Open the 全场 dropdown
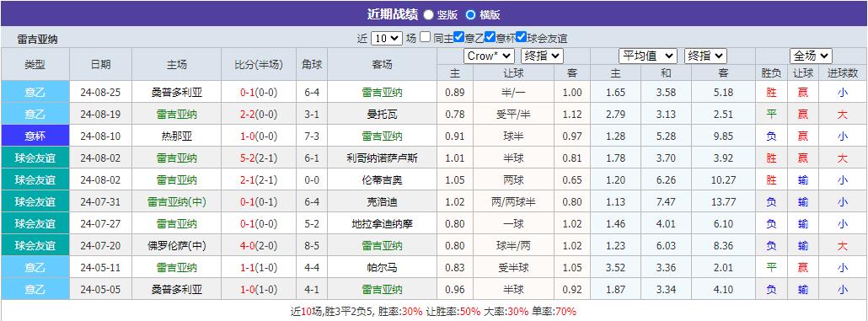Screen dimensions: 868x321 point(811,56)
